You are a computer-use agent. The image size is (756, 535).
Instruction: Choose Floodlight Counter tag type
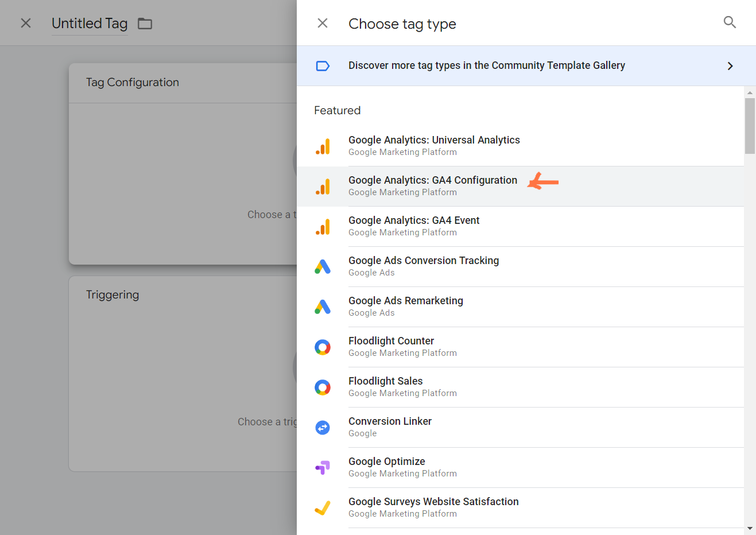[520, 347]
